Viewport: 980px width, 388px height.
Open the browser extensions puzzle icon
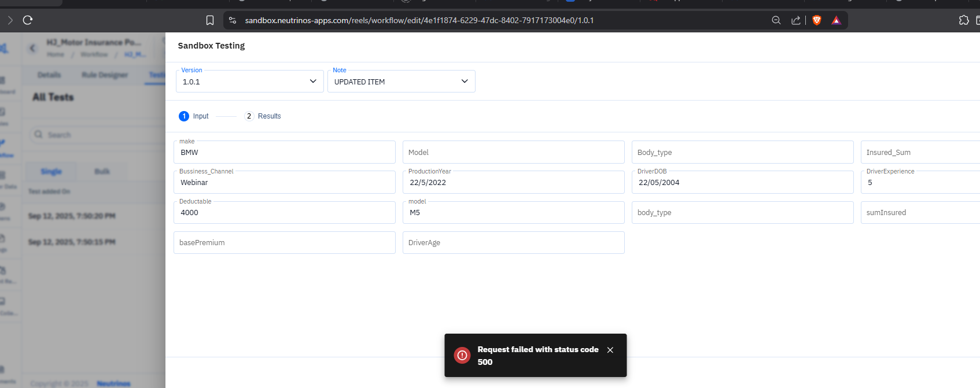point(964,20)
